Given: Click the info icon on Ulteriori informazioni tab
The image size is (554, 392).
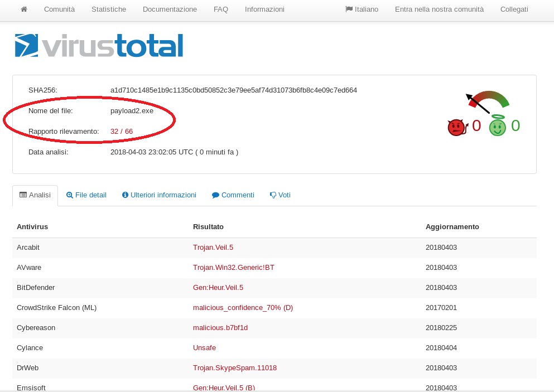Looking at the screenshot, I should click(x=125, y=195).
